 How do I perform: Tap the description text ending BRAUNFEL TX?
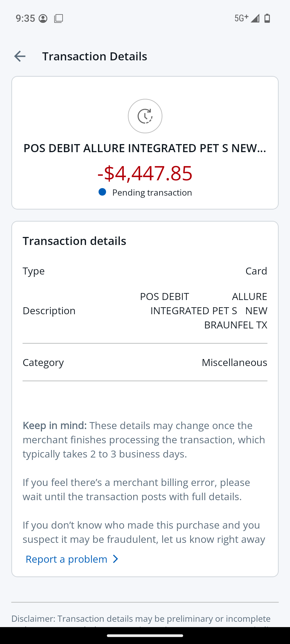203,311
